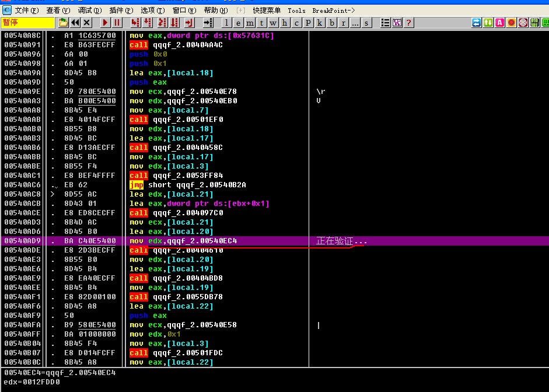Viewport: 549px width, 392px height.
Task: Click the yellow 暂停 status field
Action: pos(27,23)
